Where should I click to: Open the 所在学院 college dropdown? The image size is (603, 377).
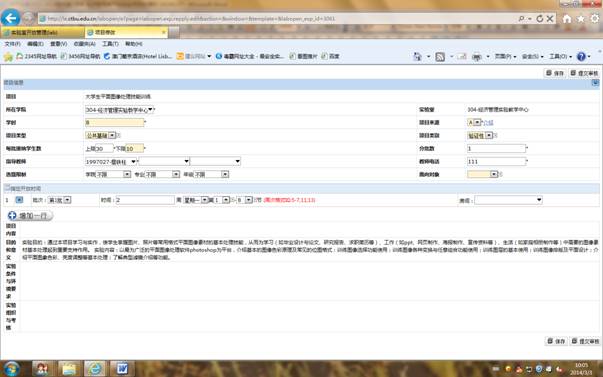pos(119,110)
